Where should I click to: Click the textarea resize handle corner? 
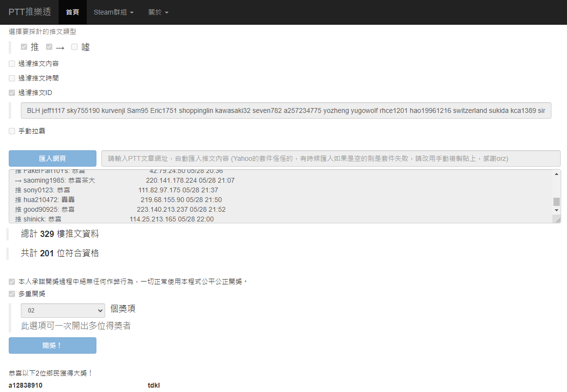pos(558,220)
